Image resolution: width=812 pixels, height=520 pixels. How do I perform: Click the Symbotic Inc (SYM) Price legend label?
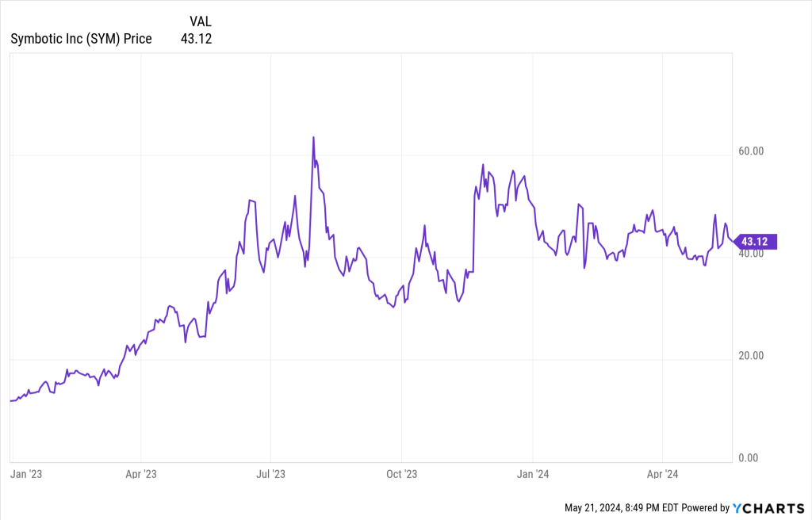pos(81,38)
